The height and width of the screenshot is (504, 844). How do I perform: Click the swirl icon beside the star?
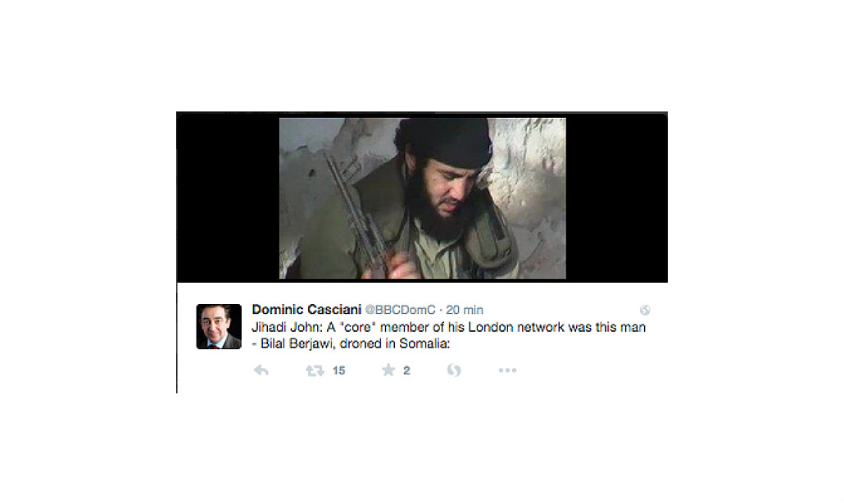(x=454, y=370)
